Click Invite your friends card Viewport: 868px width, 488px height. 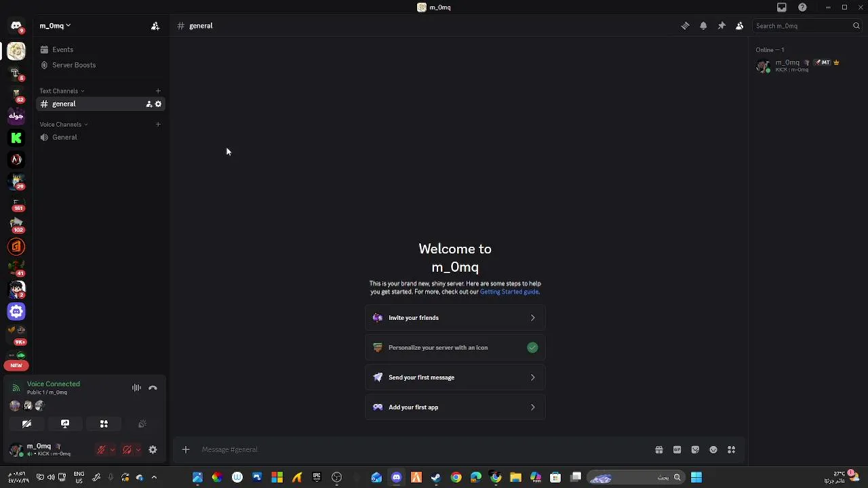tap(455, 318)
